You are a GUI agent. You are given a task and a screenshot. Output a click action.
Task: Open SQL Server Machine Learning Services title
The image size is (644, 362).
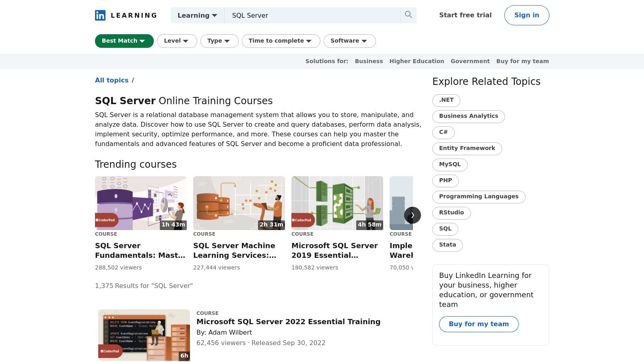[x=235, y=251]
